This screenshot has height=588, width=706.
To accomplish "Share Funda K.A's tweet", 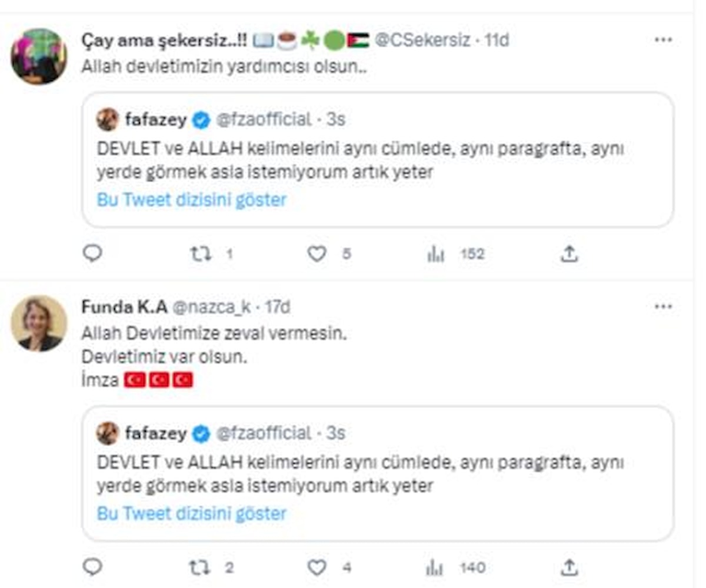I will click(568, 567).
